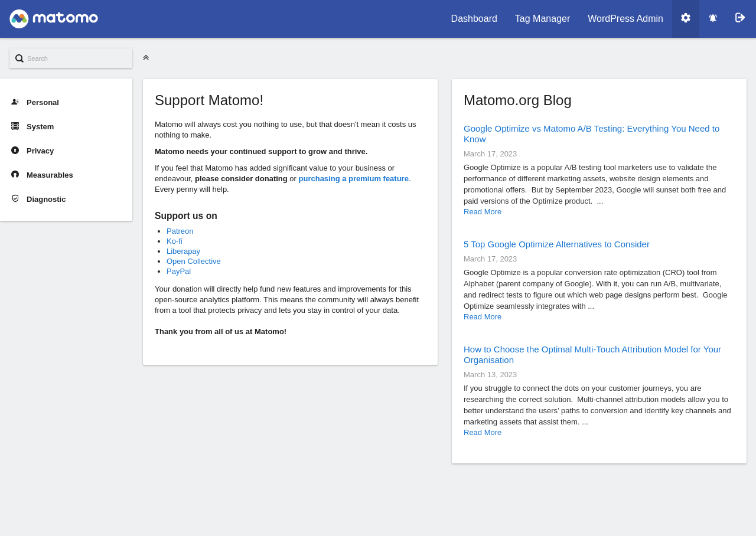Click Read More under Optimize Alternatives post
Image resolution: width=756 pixels, height=536 pixels.
click(483, 317)
